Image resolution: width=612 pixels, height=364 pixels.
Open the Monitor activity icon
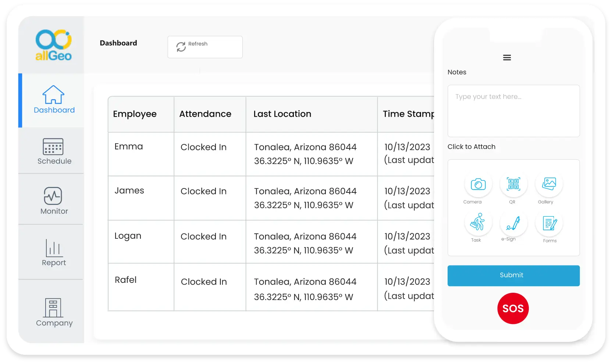[53, 196]
